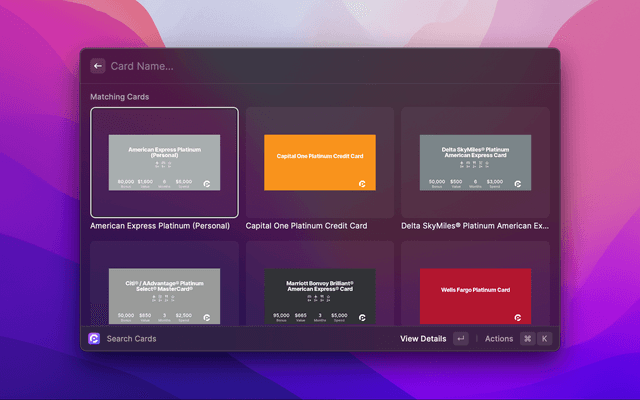This screenshot has width=640, height=400.
Task: Click the logo on the Wells Fargo card
Action: tap(518, 317)
